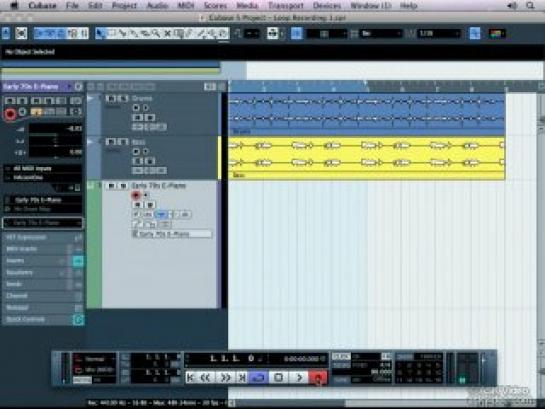Image resolution: width=545 pixels, height=409 pixels.
Task: Open the Inserts inspector tab
Action: point(43,261)
